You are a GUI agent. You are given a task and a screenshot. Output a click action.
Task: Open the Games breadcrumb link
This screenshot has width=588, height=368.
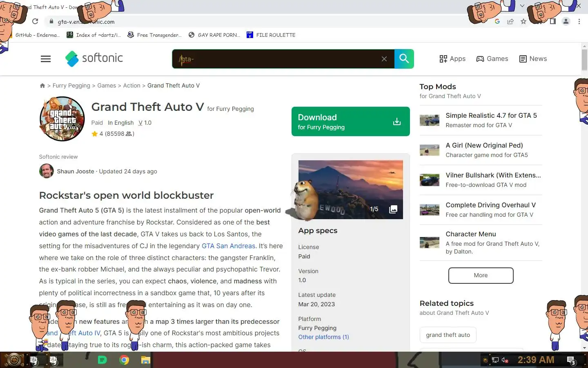[107, 85]
